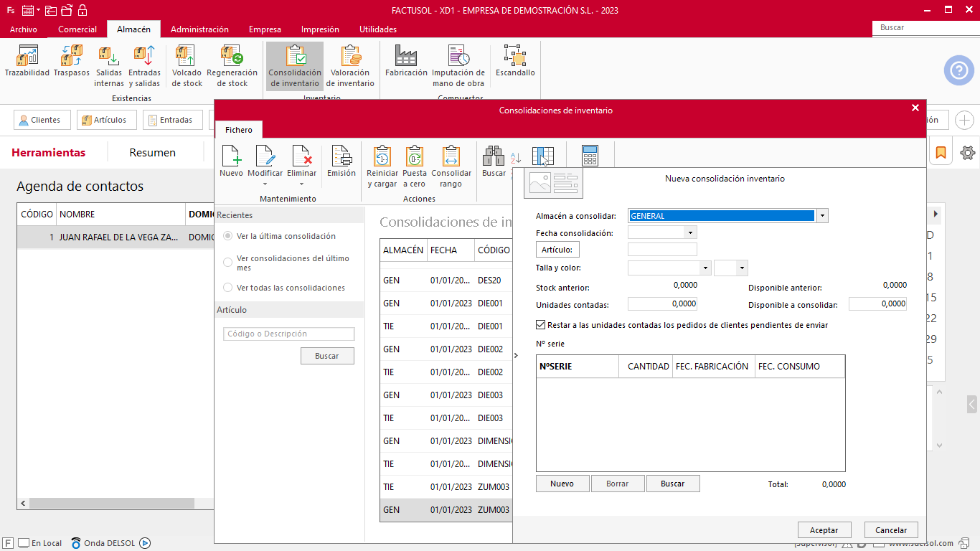Expand the Almacén a consolidar dropdown

822,216
